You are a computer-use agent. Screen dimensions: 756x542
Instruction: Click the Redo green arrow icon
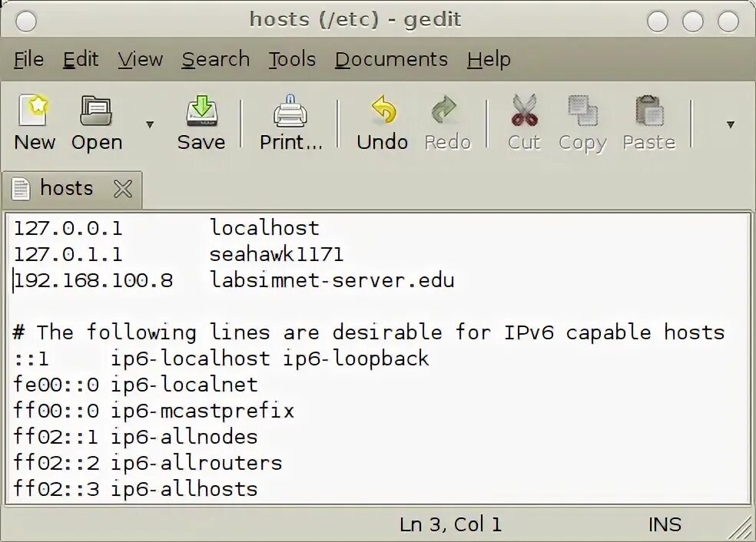point(444,110)
